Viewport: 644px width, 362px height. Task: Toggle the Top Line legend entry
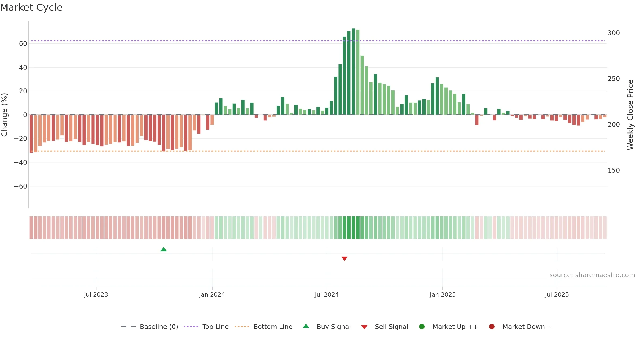[206, 327]
